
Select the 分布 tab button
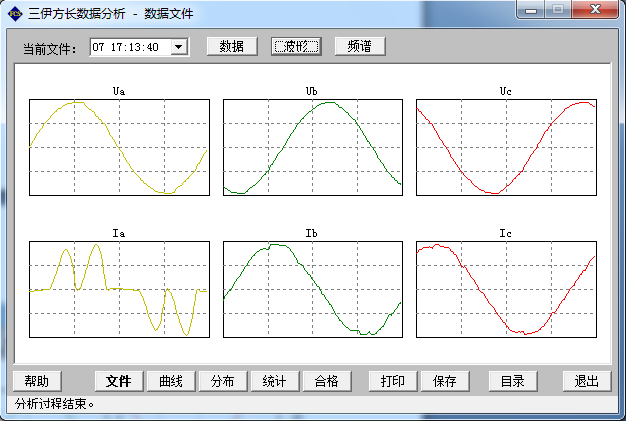tap(223, 381)
